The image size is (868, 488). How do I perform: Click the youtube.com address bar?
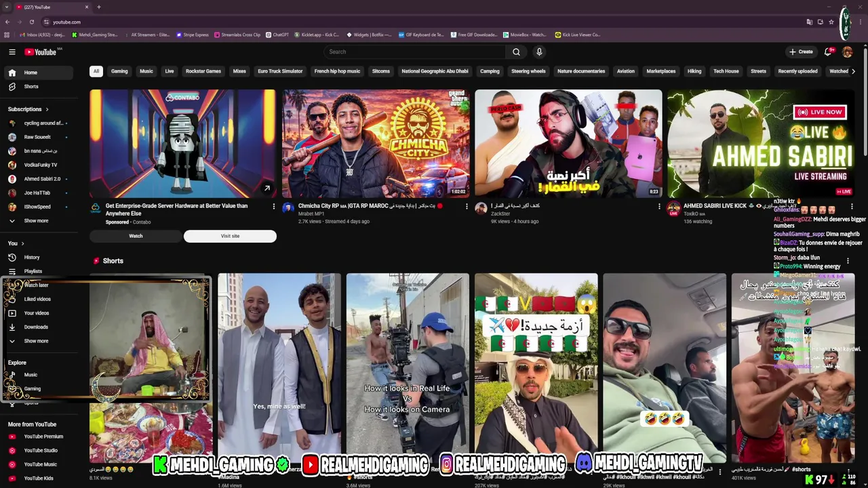click(420, 22)
